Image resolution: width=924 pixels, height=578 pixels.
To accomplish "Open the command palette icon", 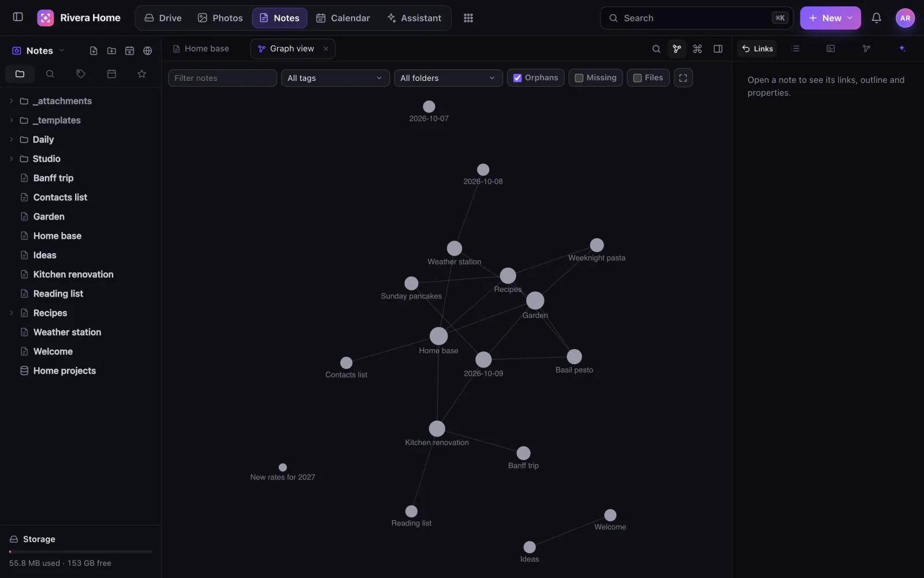I will pyautogui.click(x=698, y=49).
